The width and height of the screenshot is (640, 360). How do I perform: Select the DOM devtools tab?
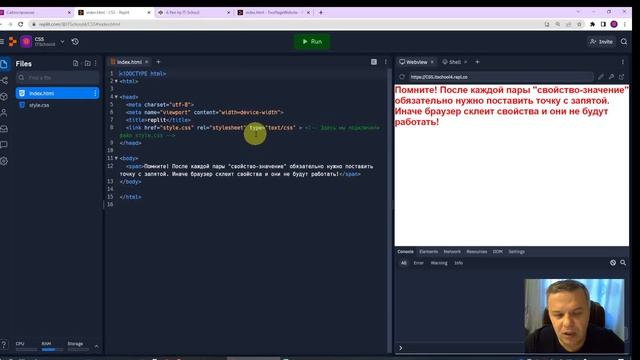click(x=498, y=252)
